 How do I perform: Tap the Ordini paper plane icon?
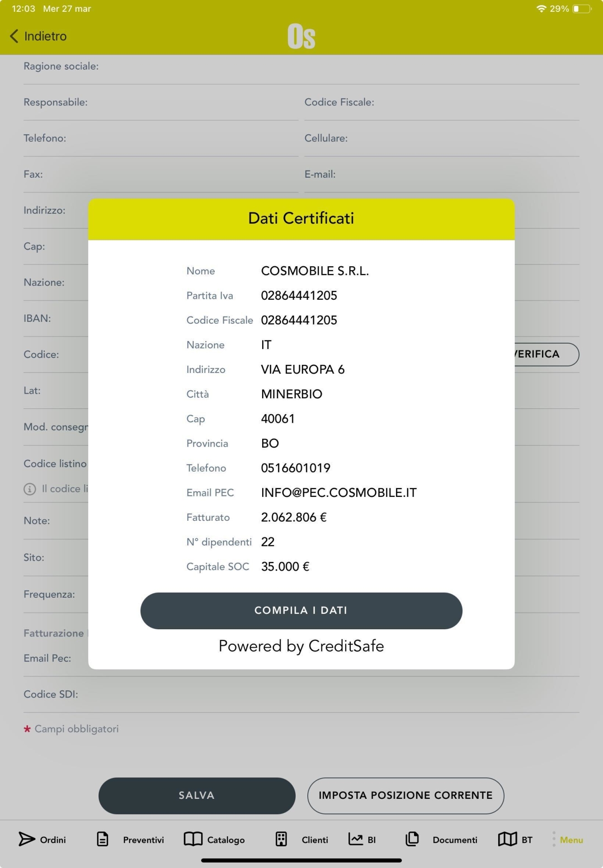[x=27, y=839]
